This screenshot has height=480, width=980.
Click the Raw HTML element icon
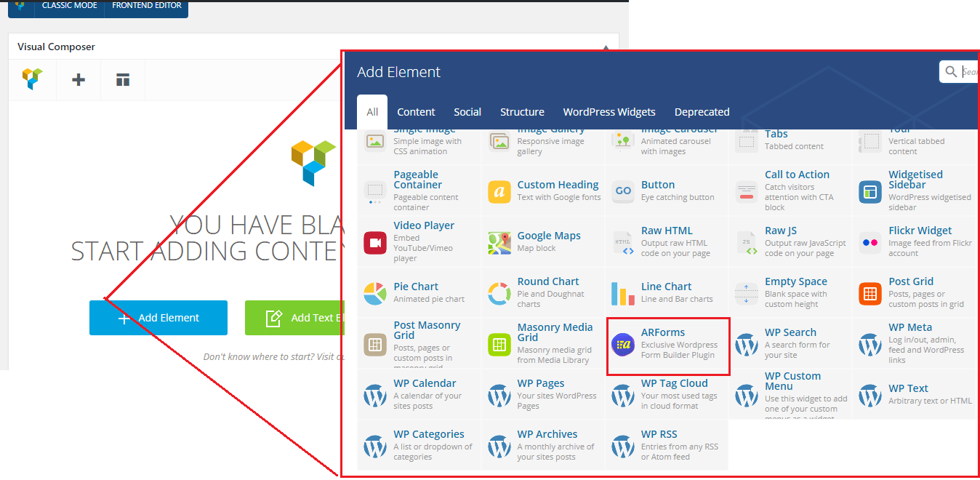click(x=623, y=243)
